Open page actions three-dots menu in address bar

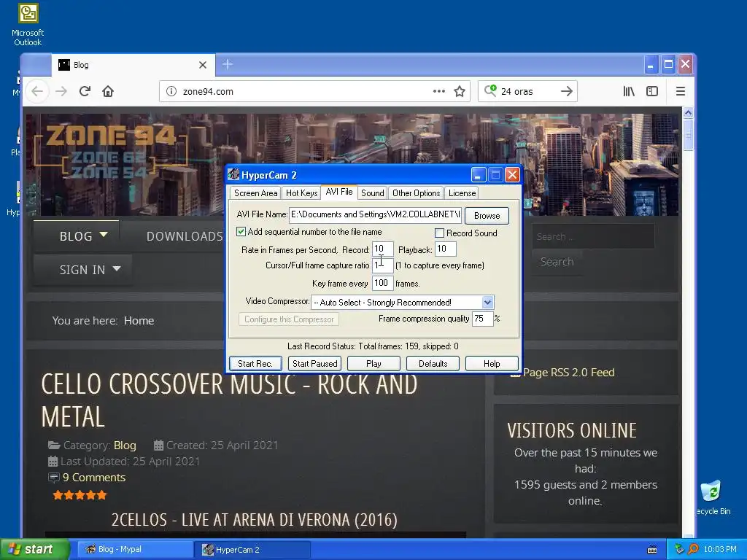pos(438,91)
